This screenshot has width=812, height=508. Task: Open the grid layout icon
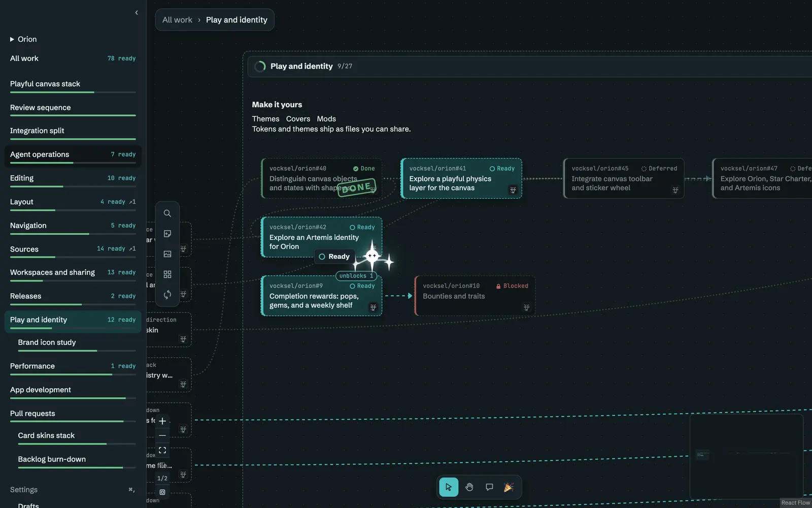coord(167,274)
